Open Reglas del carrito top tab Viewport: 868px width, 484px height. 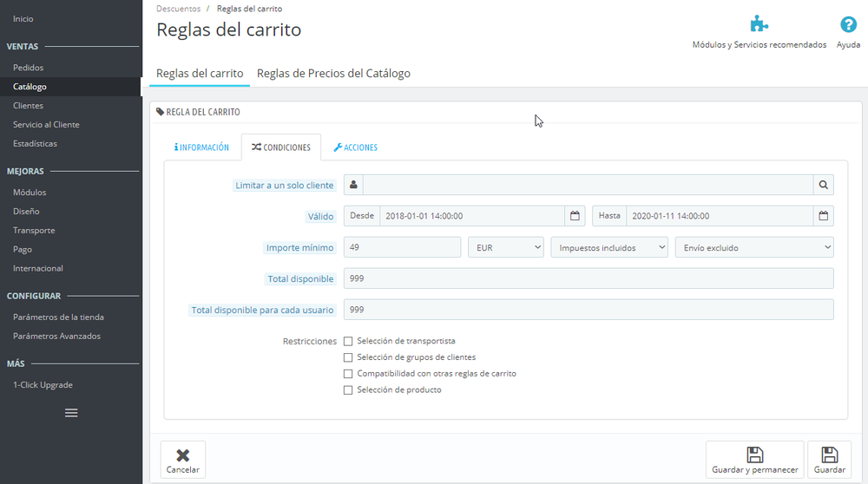[x=200, y=74]
